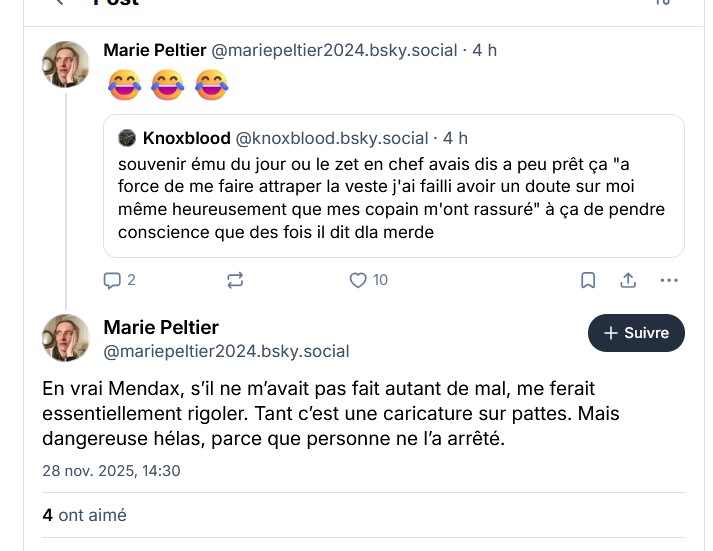This screenshot has width=713, height=551.
Task: Bookmark the post with the bookmark icon
Action: tap(589, 280)
